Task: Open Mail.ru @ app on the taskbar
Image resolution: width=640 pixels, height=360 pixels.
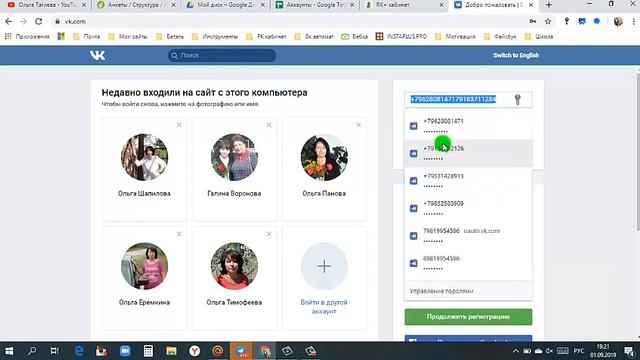Action: pos(218,351)
